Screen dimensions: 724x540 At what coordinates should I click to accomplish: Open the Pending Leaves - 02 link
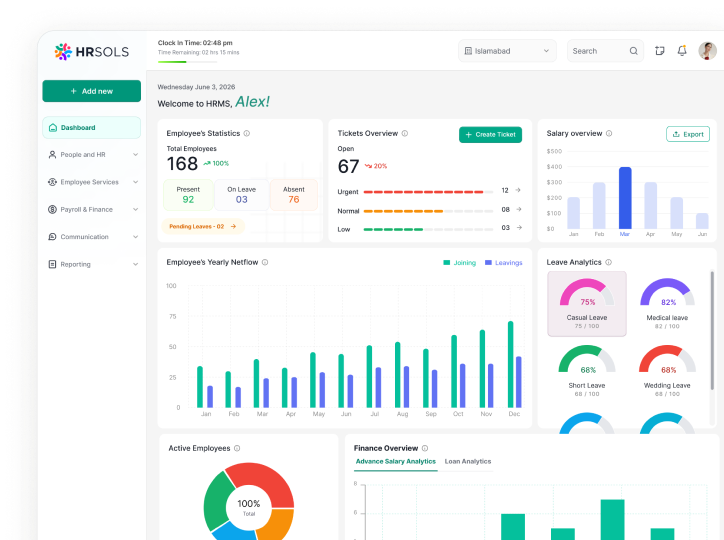point(203,227)
